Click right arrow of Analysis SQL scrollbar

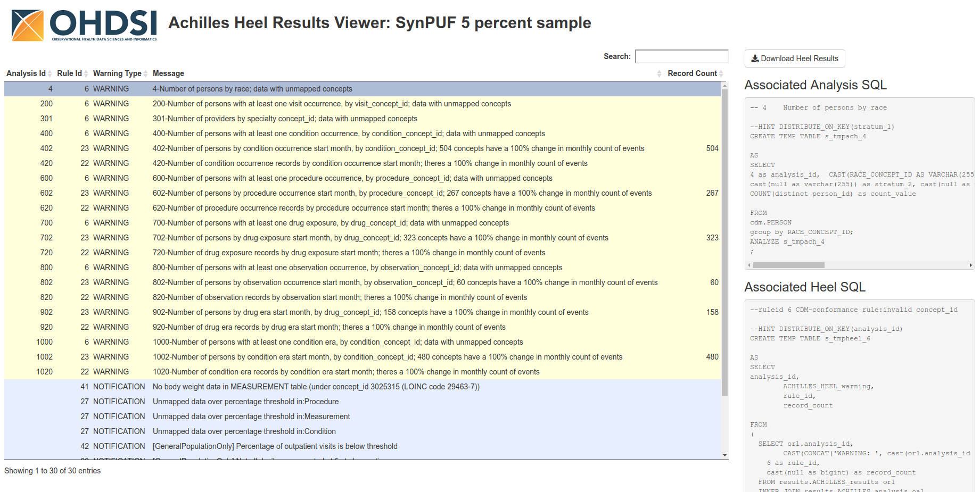(970, 265)
